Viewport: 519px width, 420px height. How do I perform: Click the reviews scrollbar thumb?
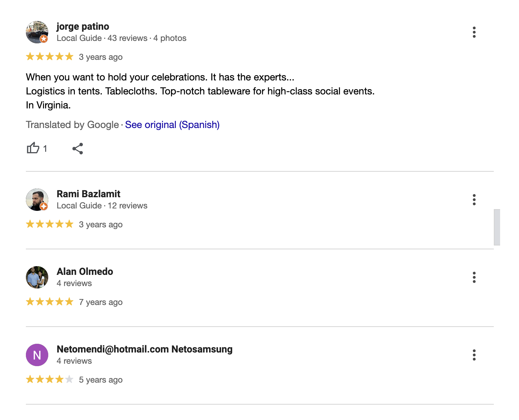497,227
